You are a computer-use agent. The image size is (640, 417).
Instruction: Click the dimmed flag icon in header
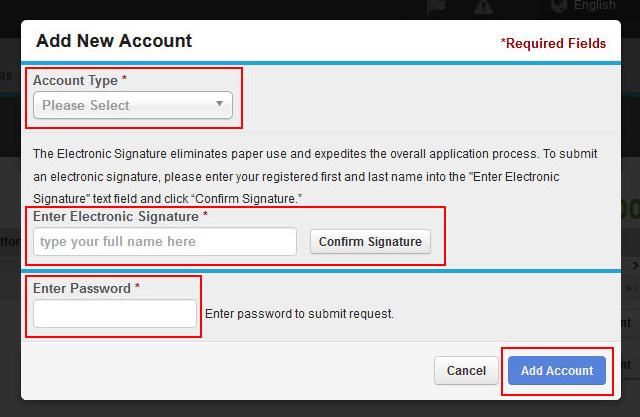click(436, 7)
